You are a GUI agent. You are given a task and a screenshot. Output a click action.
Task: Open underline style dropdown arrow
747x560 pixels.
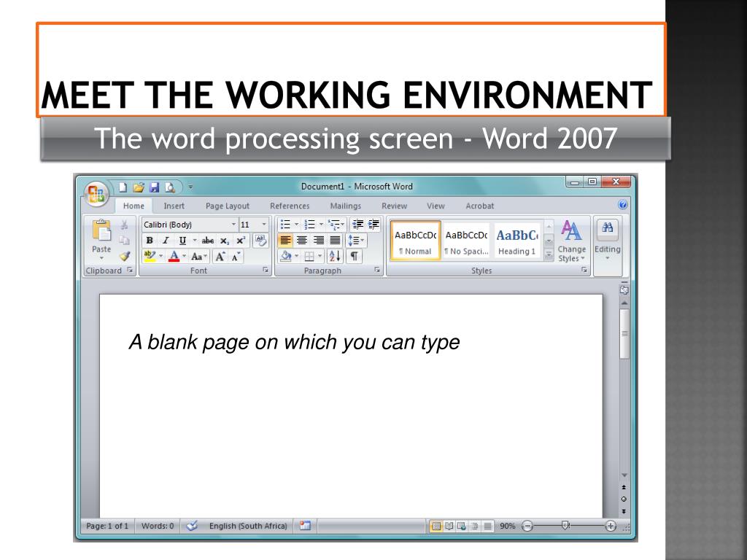194,241
